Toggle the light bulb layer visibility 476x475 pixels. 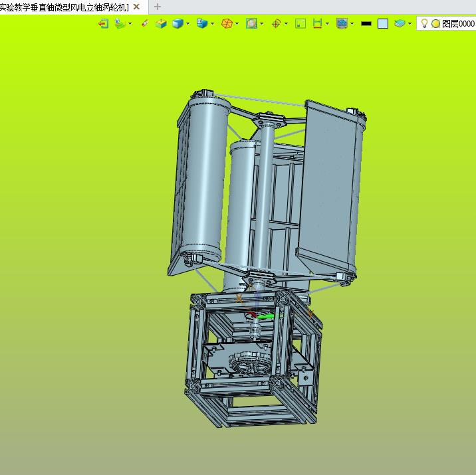(424, 23)
